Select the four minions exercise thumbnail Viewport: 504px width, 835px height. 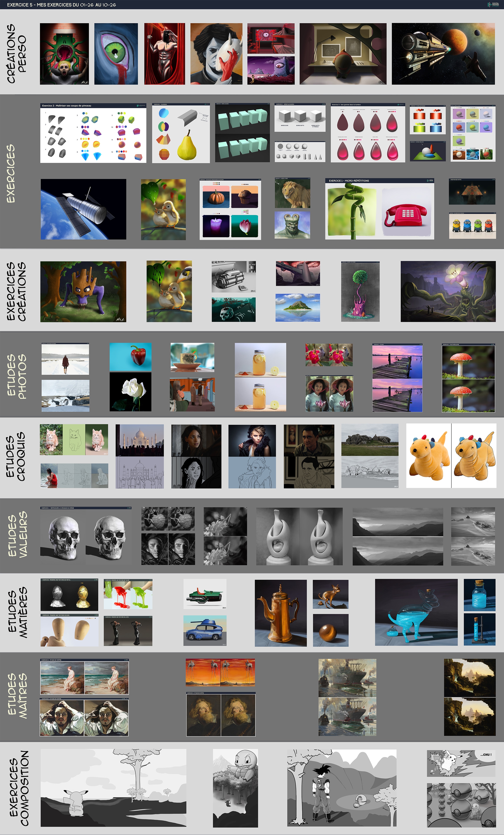pyautogui.click(x=472, y=226)
